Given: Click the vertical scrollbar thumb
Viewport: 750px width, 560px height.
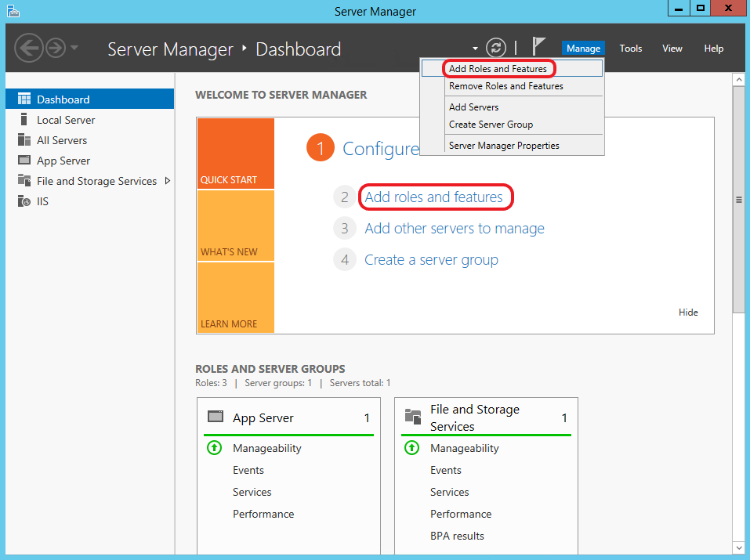Looking at the screenshot, I should point(739,200).
